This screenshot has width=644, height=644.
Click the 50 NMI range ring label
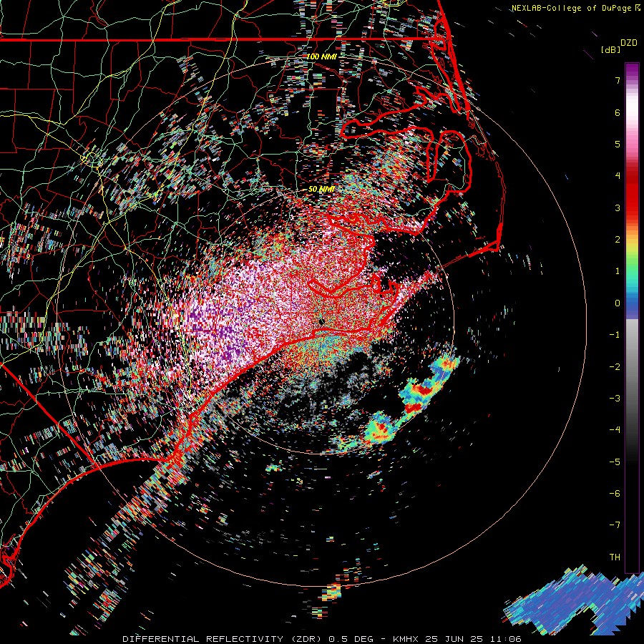click(x=321, y=189)
